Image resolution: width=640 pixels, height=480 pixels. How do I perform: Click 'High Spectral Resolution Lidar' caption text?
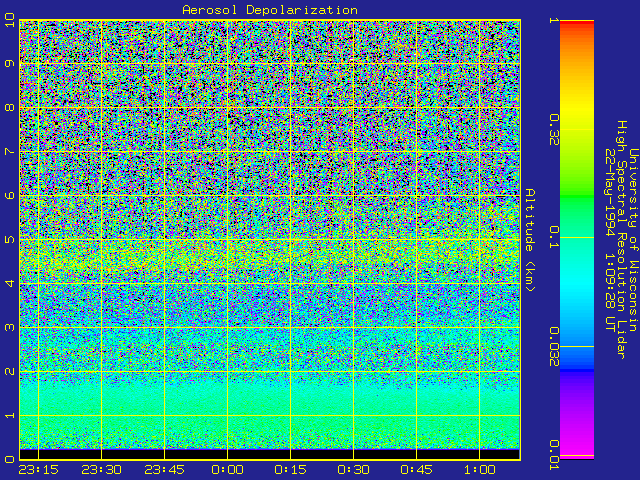(x=621, y=240)
